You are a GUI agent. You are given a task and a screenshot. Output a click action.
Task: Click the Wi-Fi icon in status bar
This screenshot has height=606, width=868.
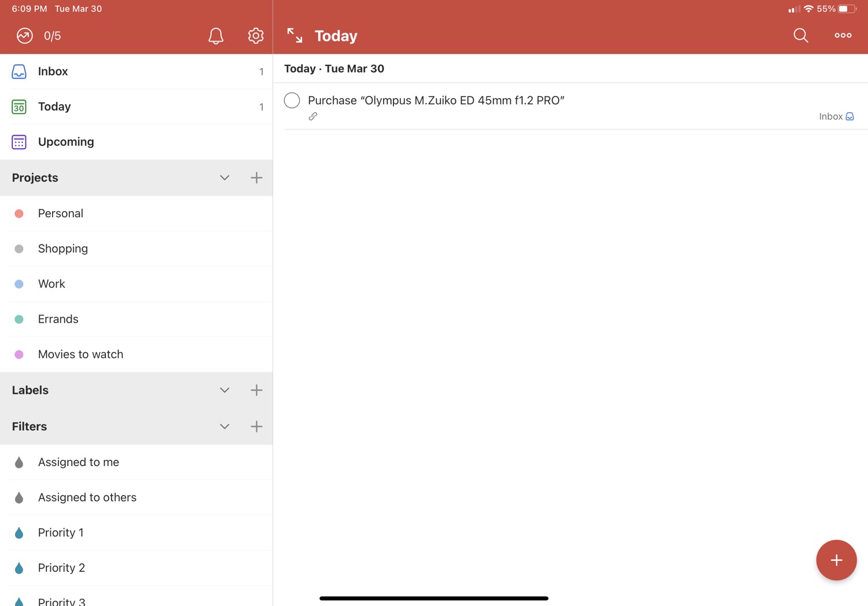point(808,9)
